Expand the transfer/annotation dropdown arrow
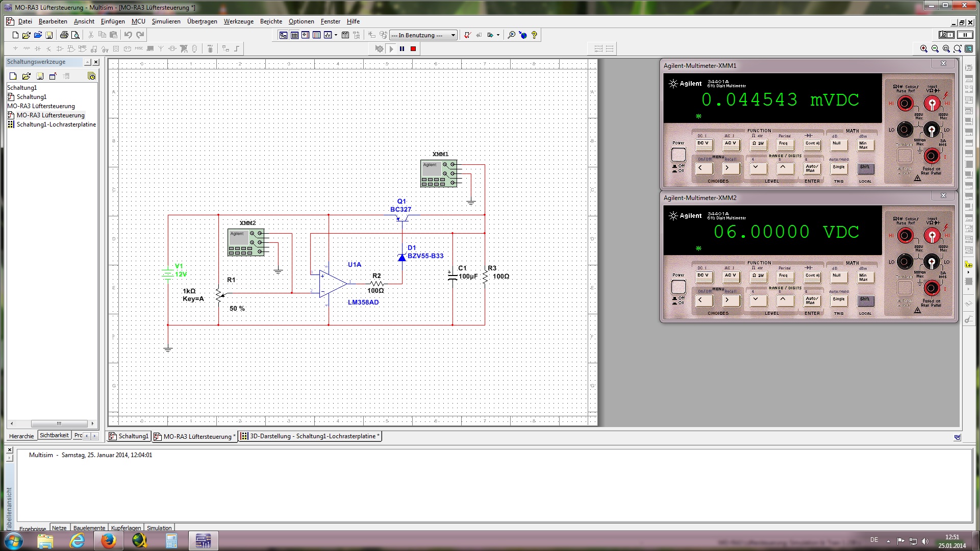 (x=498, y=35)
